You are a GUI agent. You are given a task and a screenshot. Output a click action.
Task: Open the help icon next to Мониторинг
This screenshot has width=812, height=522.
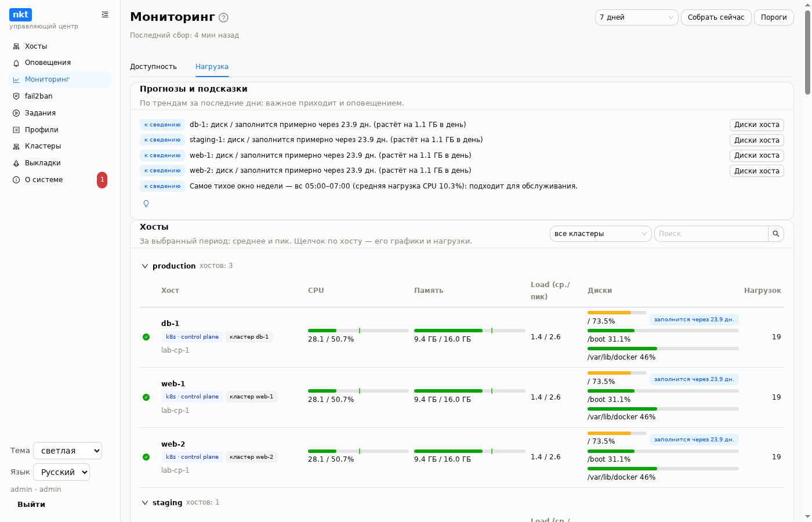(223, 18)
